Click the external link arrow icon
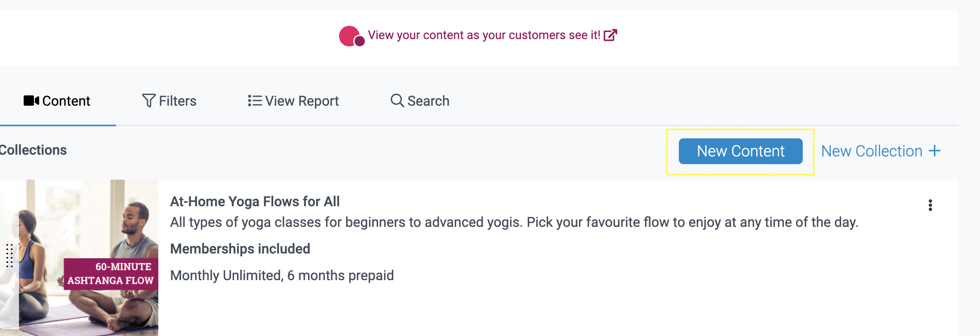The height and width of the screenshot is (336, 980). coord(610,35)
